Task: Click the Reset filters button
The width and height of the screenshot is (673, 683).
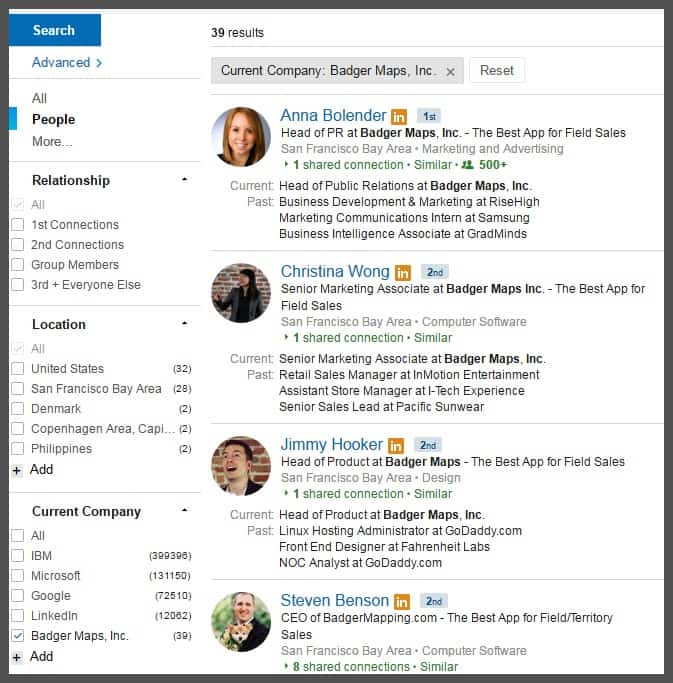Action: (x=497, y=71)
